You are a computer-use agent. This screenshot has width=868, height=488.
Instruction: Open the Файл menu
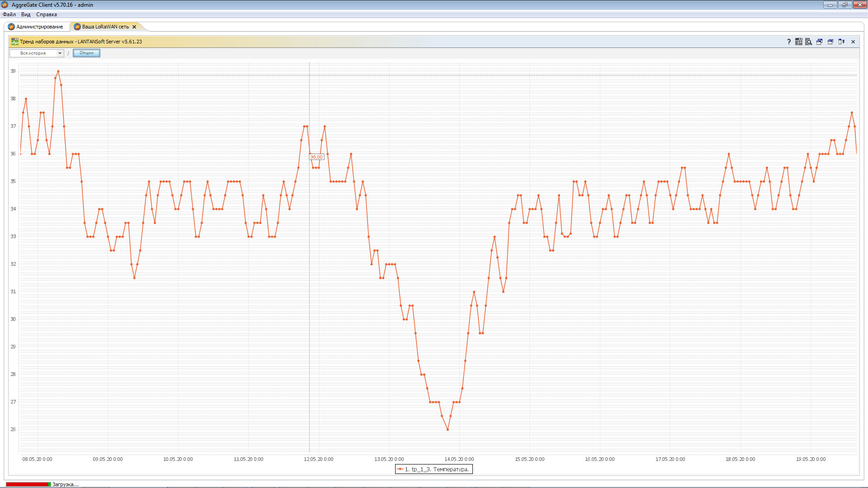click(x=9, y=14)
